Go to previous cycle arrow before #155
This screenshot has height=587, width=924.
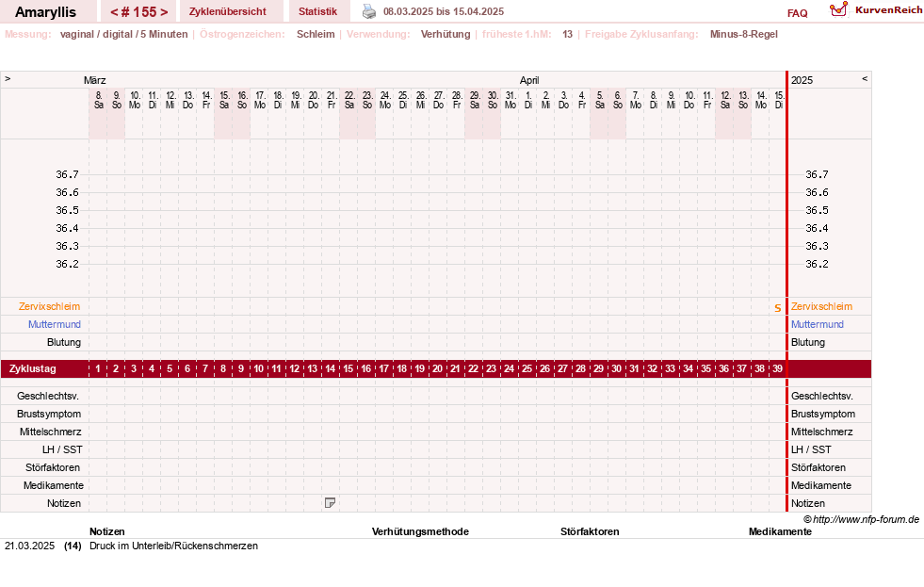(114, 12)
